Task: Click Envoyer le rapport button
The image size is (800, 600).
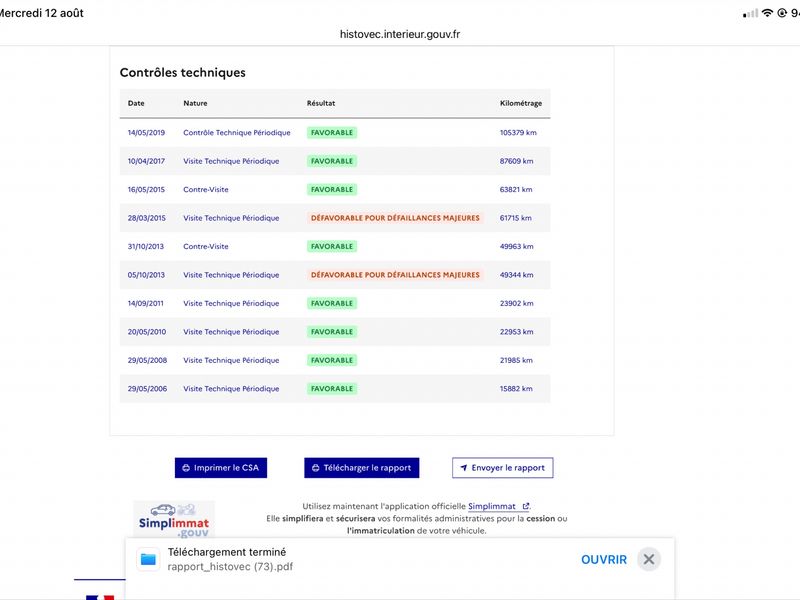Action: (x=503, y=467)
